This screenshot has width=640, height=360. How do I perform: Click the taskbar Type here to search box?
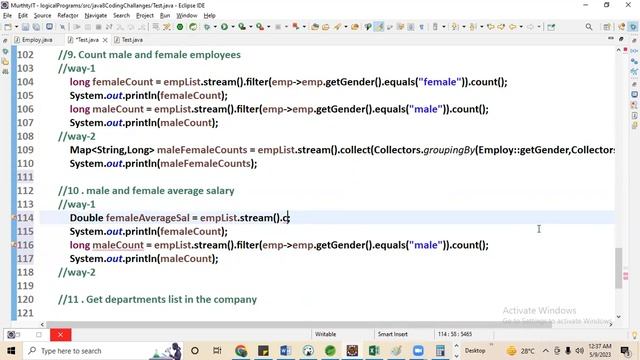tap(102, 351)
